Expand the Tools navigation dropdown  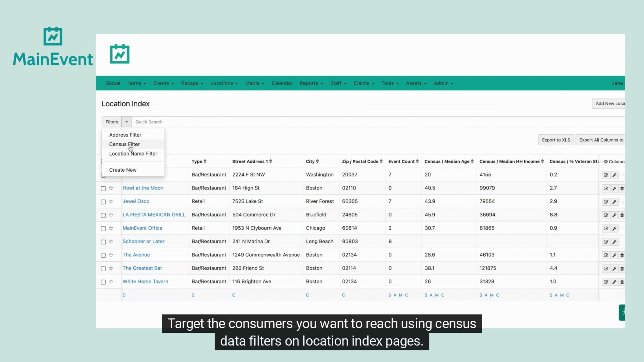390,83
